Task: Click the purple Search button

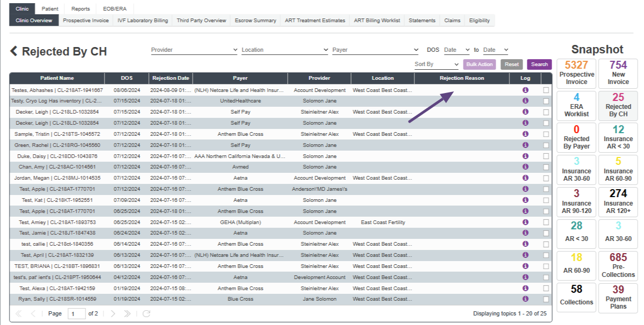Action: [539, 64]
